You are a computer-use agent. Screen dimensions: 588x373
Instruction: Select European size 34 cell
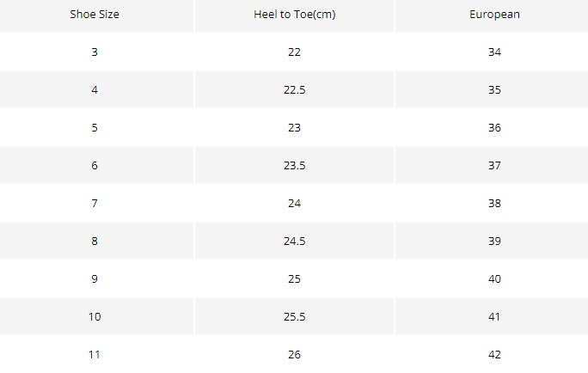click(x=494, y=52)
